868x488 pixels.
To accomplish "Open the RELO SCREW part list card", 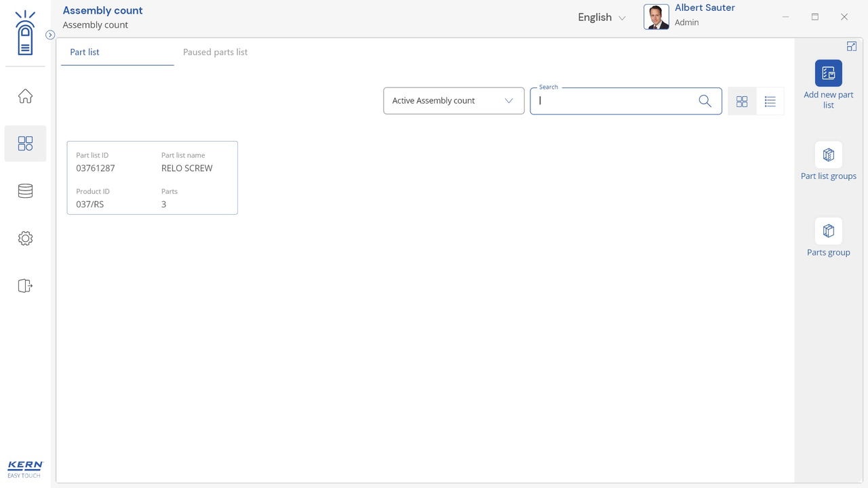I will tap(152, 178).
